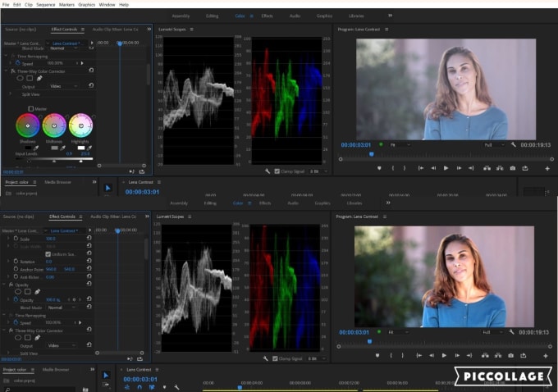Image resolution: width=558 pixels, height=392 pixels.
Task: Reset the top Three-Way Color Corrector effect
Action: tap(91, 71)
